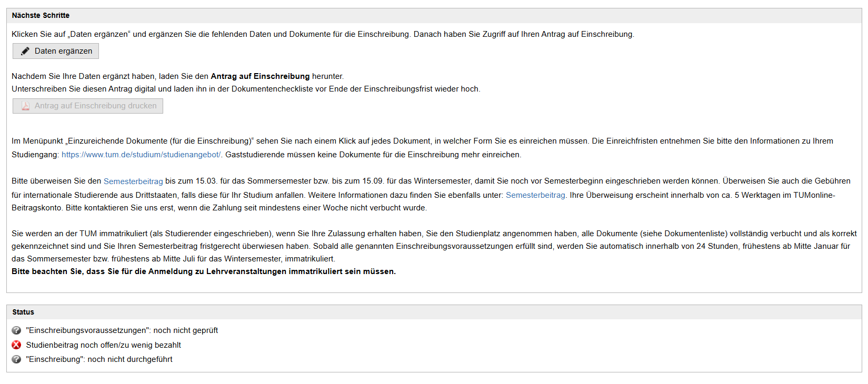Screen dimensions: 868x384
Task: Click the Studienbeitrag noch offen/zu wenig bezahlt text
Action: coord(104,345)
